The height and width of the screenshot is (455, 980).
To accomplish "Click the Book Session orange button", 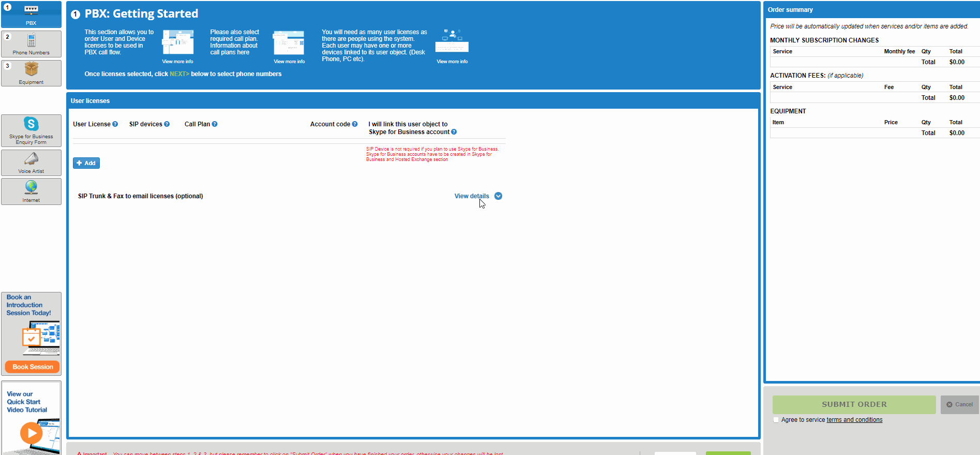I will coord(33,366).
